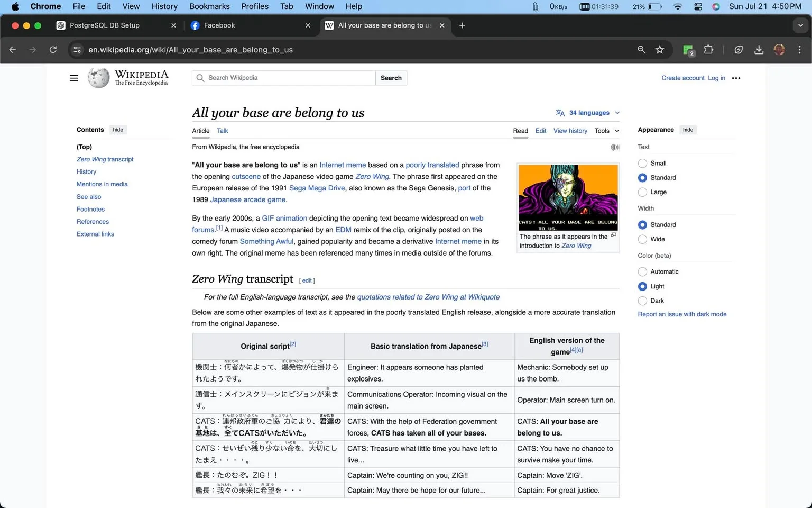Open the Bookmarks menu in menu bar
This screenshot has width=812, height=508.
pos(209,6)
